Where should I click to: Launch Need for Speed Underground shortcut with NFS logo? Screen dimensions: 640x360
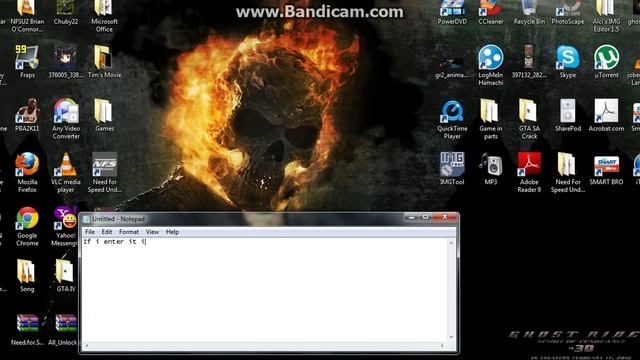(104, 172)
